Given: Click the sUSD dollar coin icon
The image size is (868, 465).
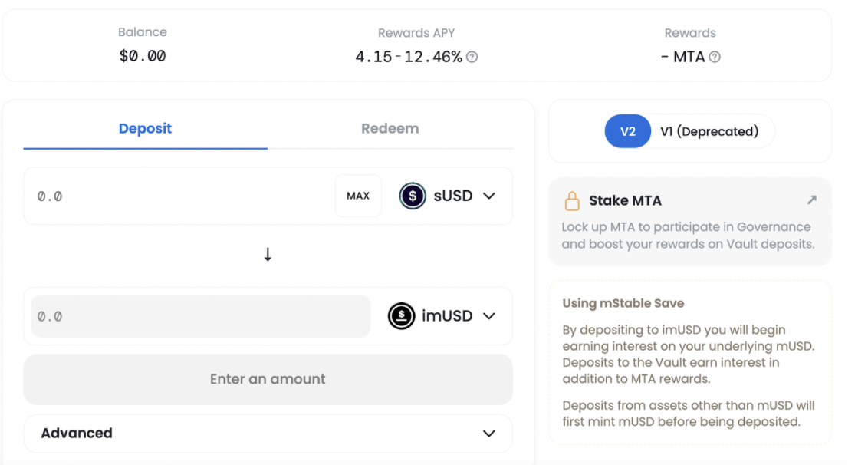Looking at the screenshot, I should click(413, 196).
